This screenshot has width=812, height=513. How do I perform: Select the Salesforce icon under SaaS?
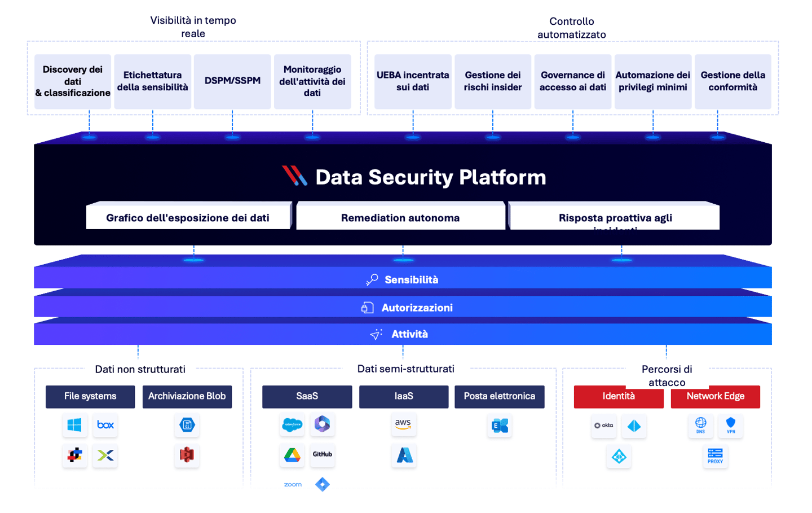(292, 426)
